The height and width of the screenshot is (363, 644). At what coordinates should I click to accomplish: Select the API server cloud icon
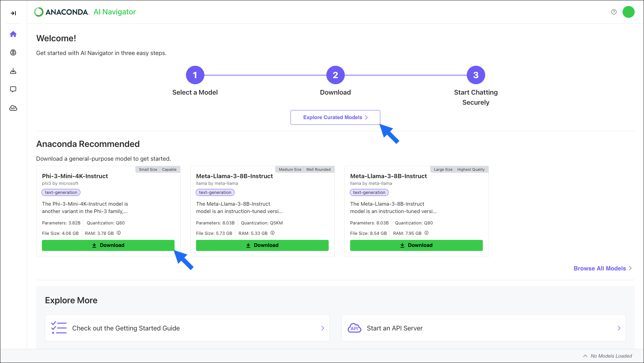tap(13, 108)
